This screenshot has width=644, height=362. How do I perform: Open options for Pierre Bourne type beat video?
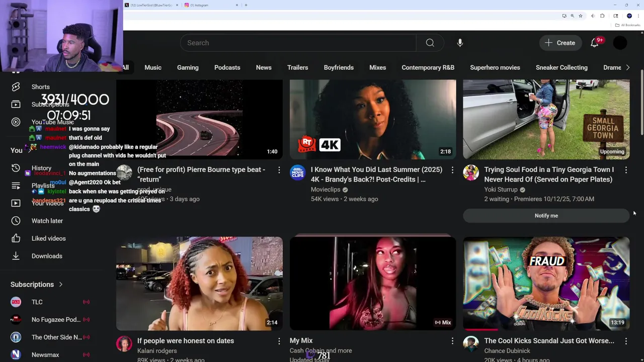pos(279,170)
